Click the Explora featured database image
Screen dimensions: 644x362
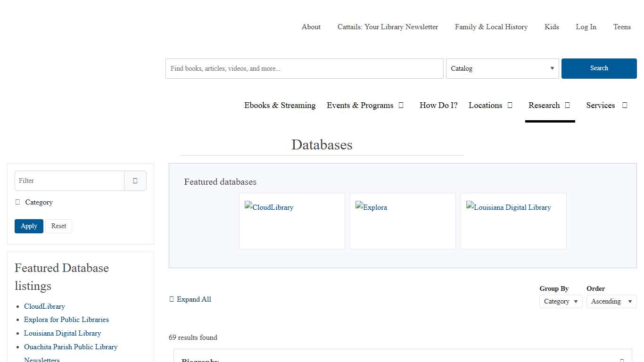[371, 207]
